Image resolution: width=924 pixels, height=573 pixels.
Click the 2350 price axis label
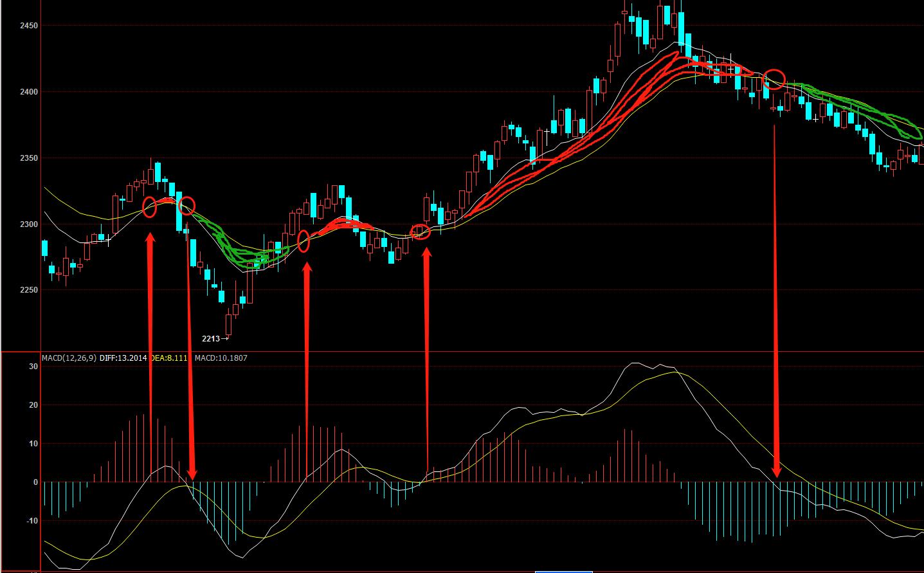(29, 158)
